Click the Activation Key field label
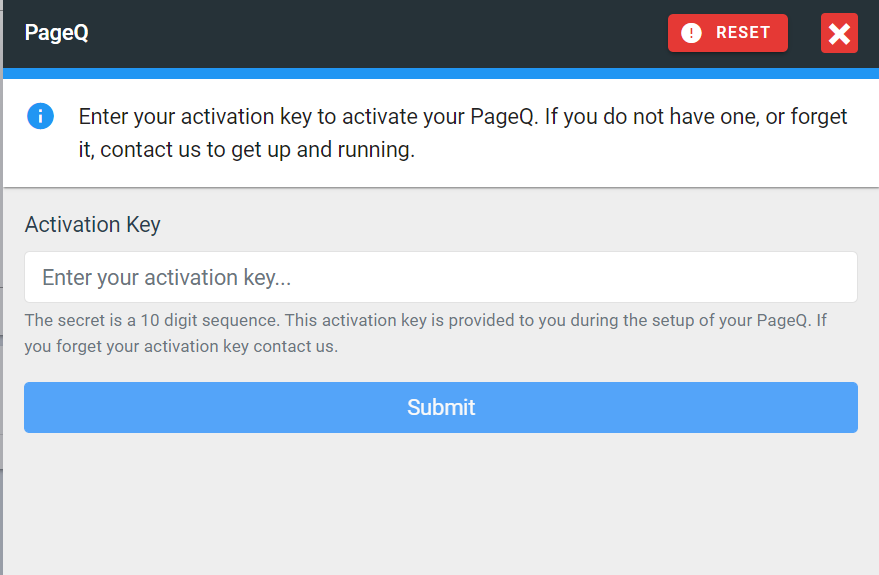The image size is (879, 575). [92, 224]
